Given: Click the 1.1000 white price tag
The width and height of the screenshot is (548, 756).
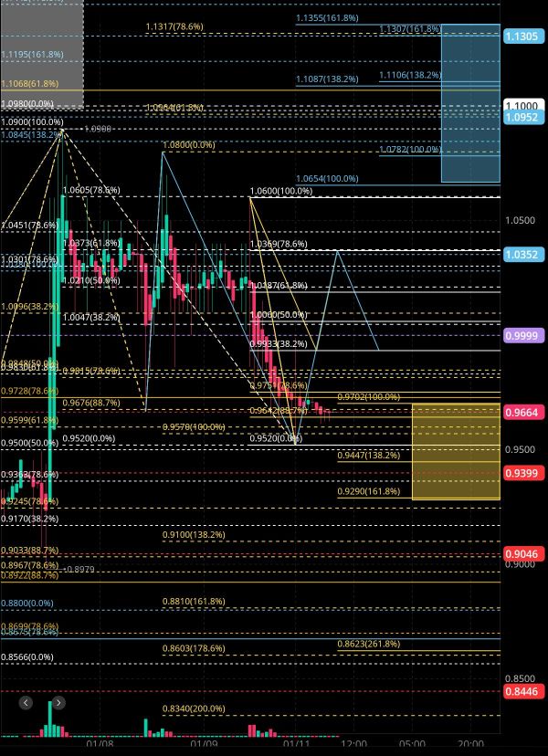Looking at the screenshot, I should tap(524, 105).
